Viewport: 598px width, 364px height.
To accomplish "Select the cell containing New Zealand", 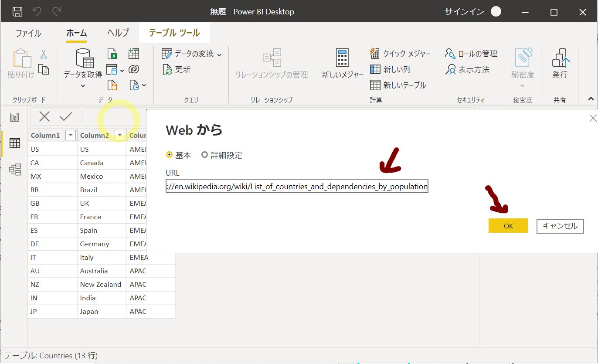I will pos(102,284).
